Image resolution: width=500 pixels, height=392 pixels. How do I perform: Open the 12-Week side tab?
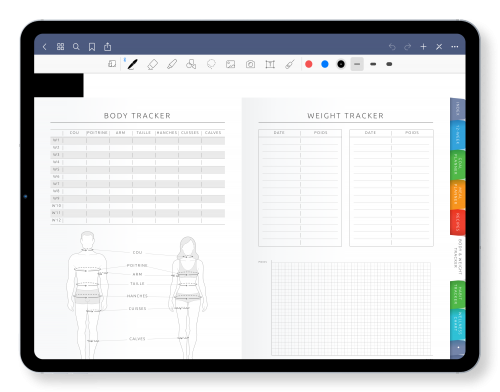pos(457,135)
